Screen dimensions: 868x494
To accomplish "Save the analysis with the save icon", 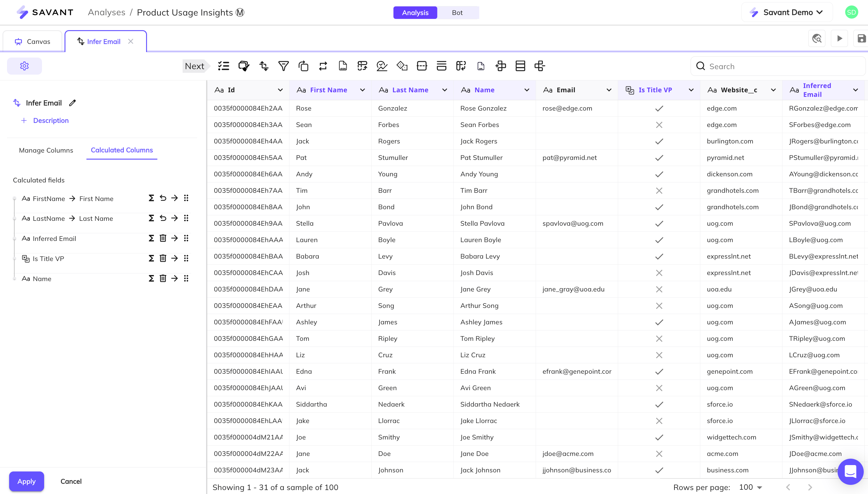I will tap(861, 38).
